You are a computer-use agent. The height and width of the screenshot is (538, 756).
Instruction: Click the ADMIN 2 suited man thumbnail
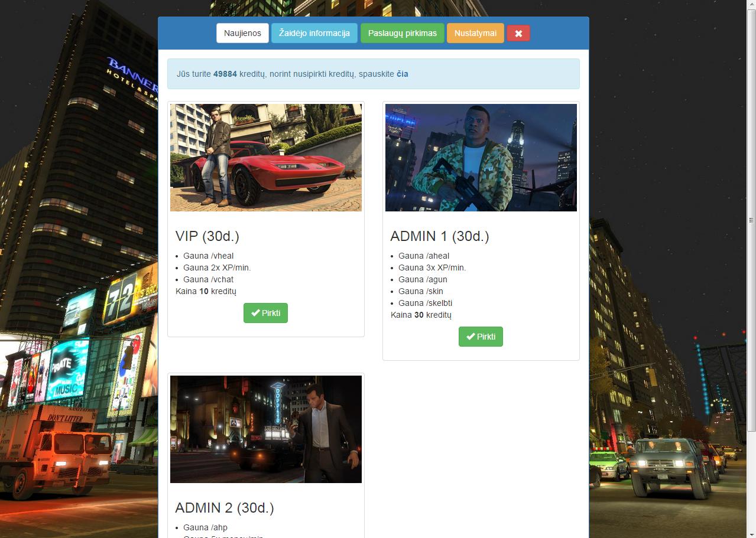[x=266, y=429]
